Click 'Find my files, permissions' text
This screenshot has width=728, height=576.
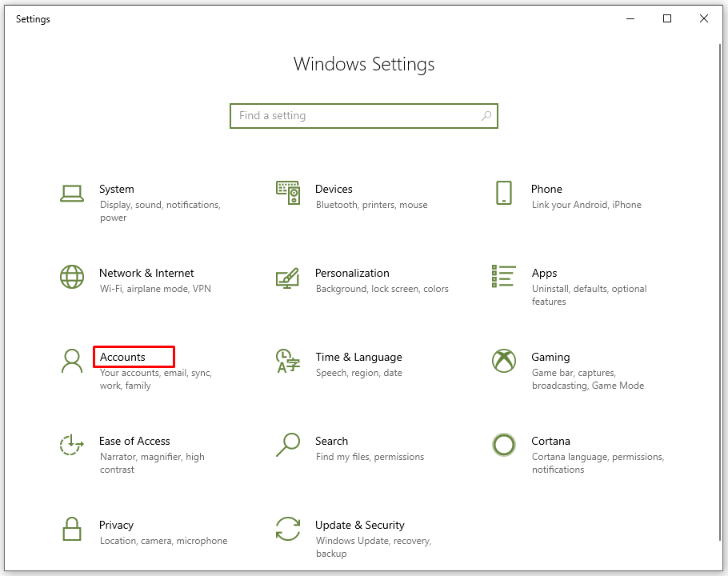point(370,457)
